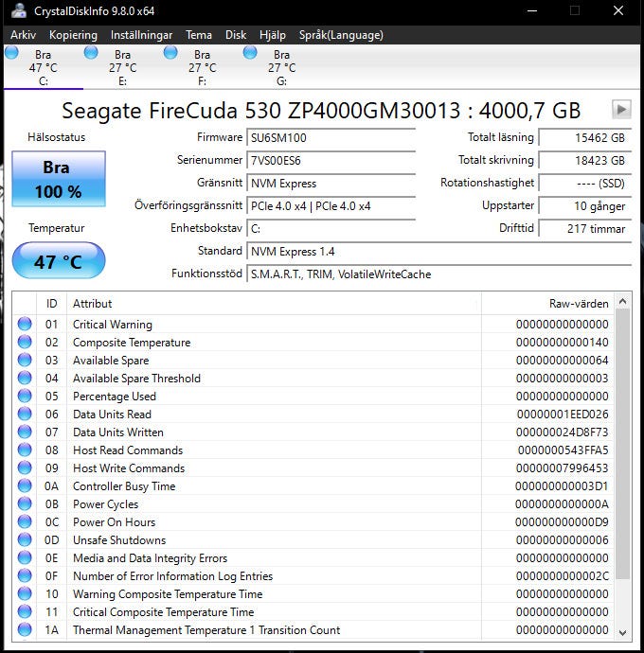Click the 47 °C temperature button
644x653 pixels.
tap(59, 260)
